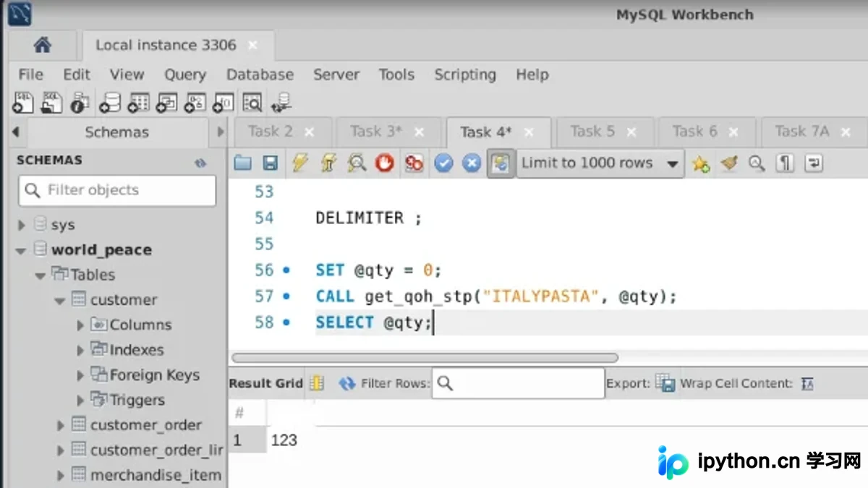Expand the Foreign Keys node
Image resolution: width=868 pixels, height=488 pixels.
[80, 376]
